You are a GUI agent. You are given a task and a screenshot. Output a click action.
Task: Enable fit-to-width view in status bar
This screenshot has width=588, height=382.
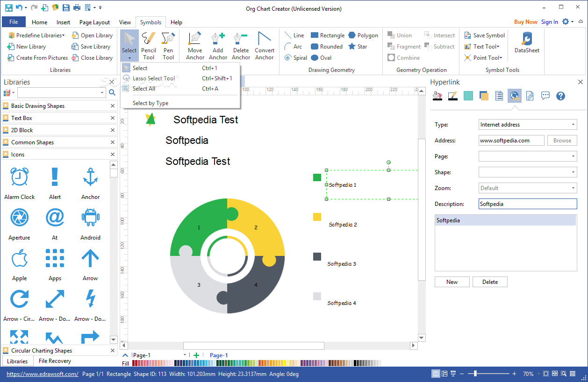click(554, 374)
